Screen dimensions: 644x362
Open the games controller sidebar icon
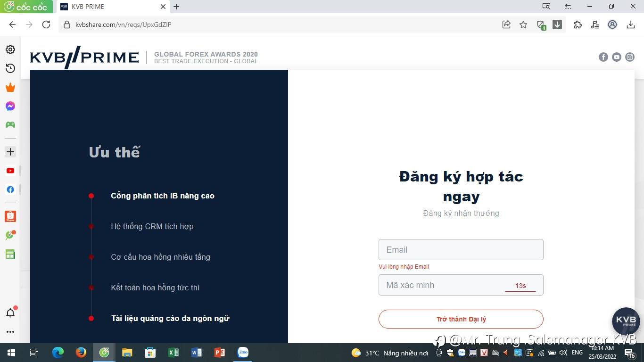(10, 125)
